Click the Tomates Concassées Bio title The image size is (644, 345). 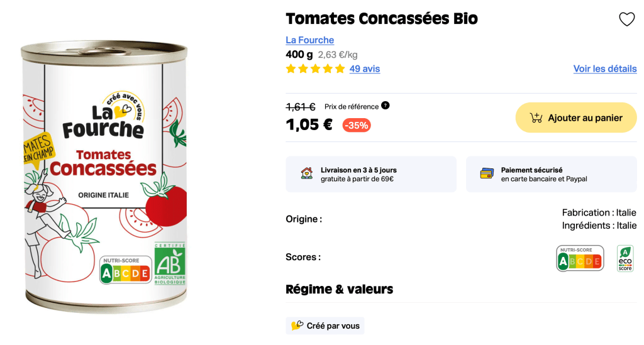382,19
